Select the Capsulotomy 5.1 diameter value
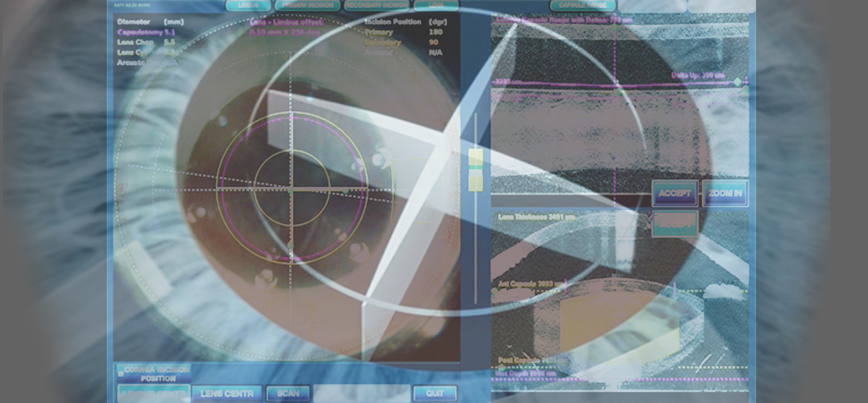This screenshot has width=868, height=403. pos(146,32)
